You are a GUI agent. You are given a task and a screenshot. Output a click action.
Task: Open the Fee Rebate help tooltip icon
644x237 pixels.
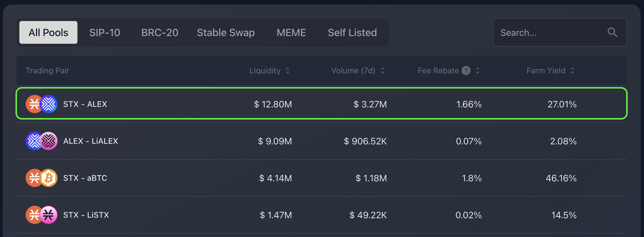[x=466, y=70]
